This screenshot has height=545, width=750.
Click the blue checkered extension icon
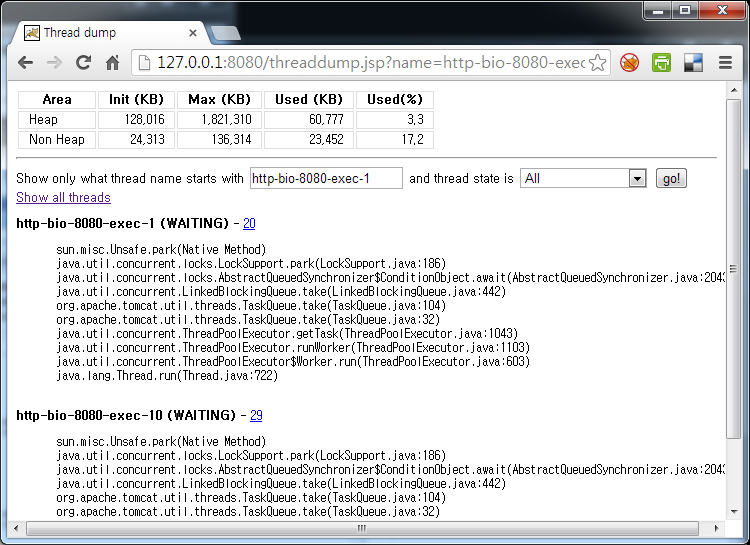click(x=693, y=63)
